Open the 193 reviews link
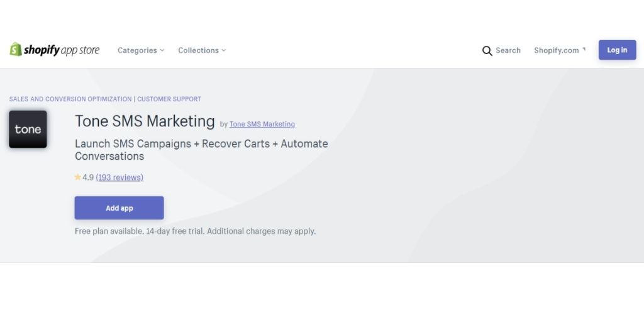 coord(119,177)
